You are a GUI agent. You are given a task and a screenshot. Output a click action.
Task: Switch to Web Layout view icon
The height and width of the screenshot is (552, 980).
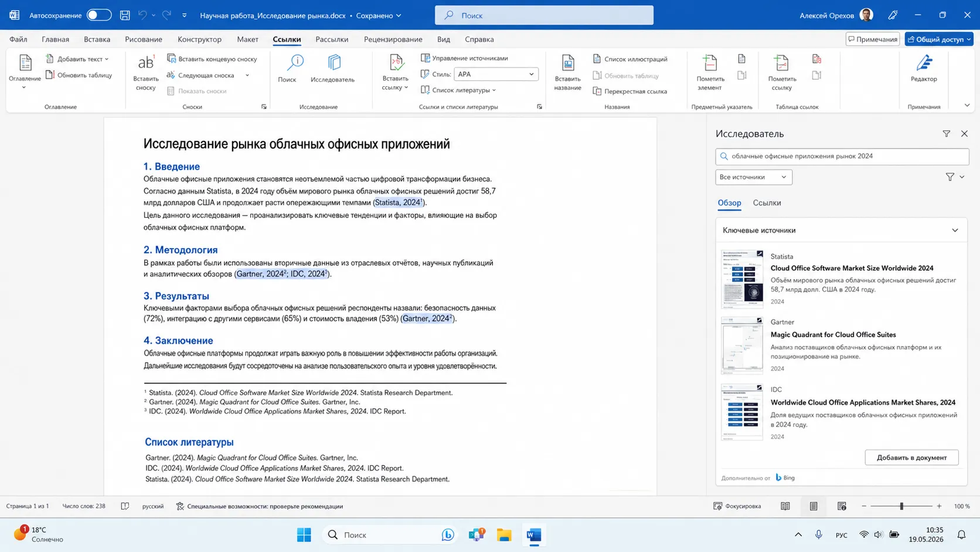click(x=842, y=506)
